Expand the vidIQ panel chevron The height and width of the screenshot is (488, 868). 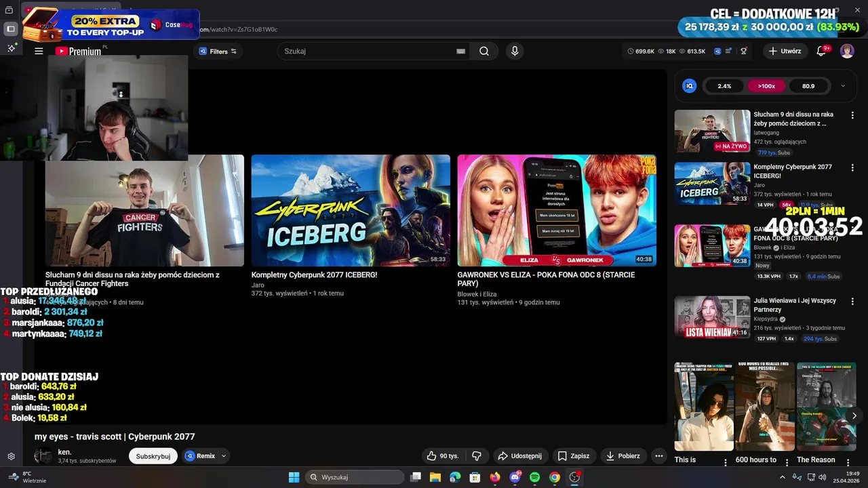[843, 86]
